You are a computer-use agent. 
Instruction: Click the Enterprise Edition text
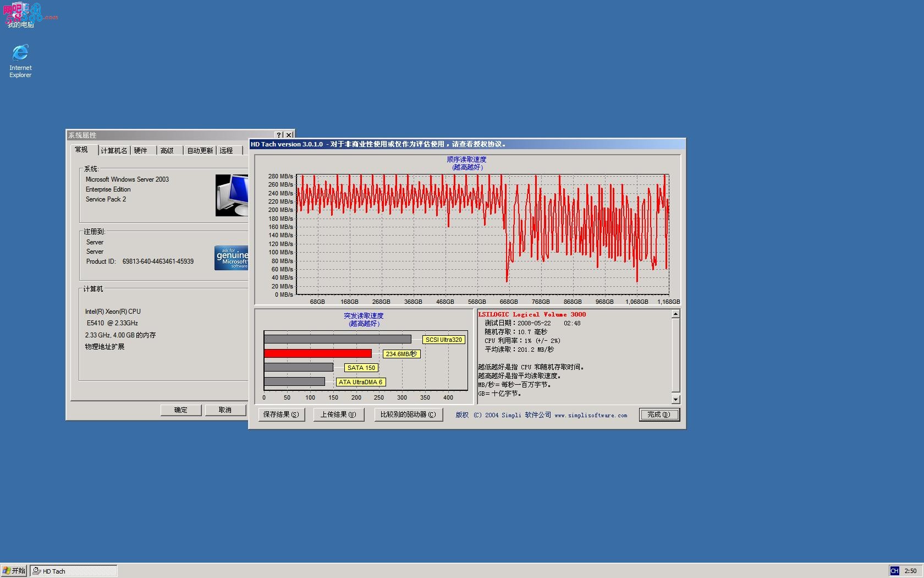[x=108, y=189]
